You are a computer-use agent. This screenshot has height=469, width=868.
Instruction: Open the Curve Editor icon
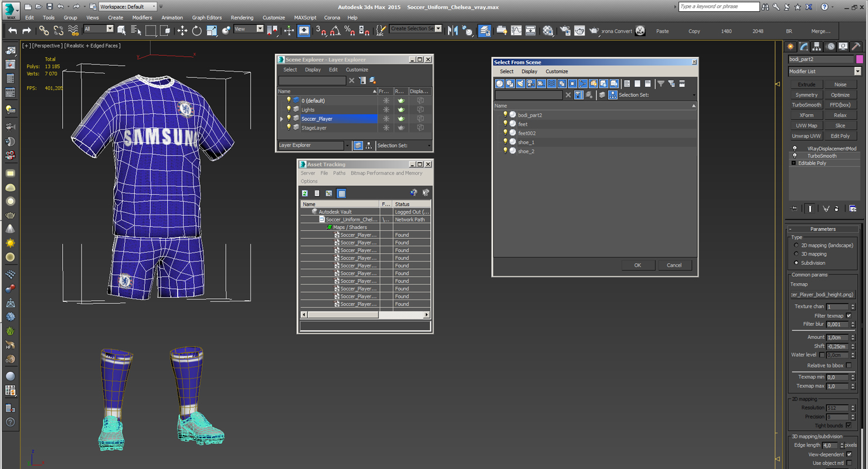516,30
